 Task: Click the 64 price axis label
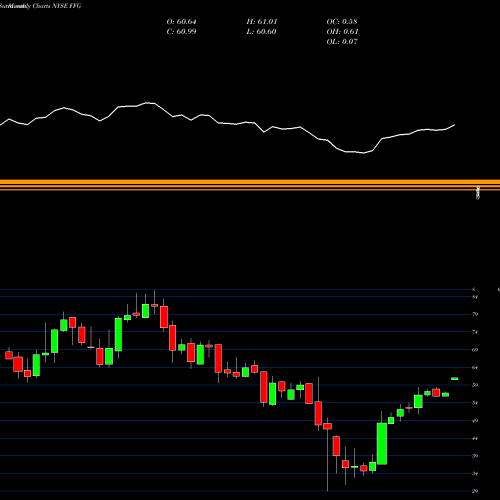pyautogui.click(x=475, y=368)
